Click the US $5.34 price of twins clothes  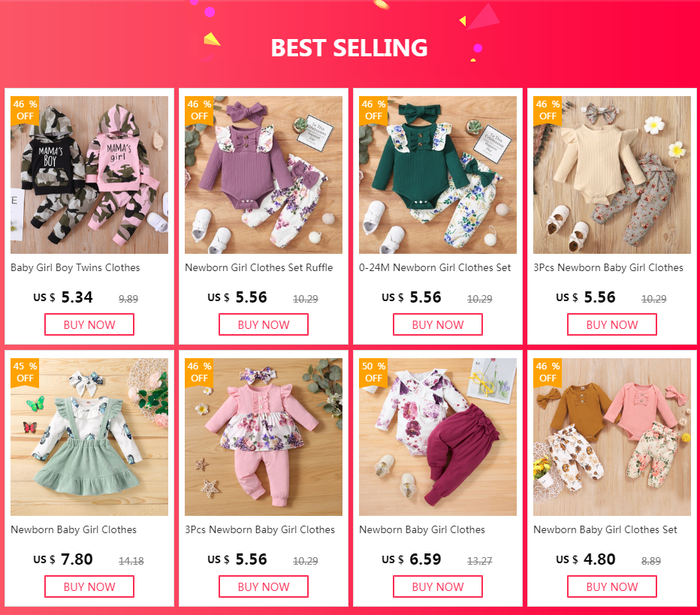[x=63, y=297]
